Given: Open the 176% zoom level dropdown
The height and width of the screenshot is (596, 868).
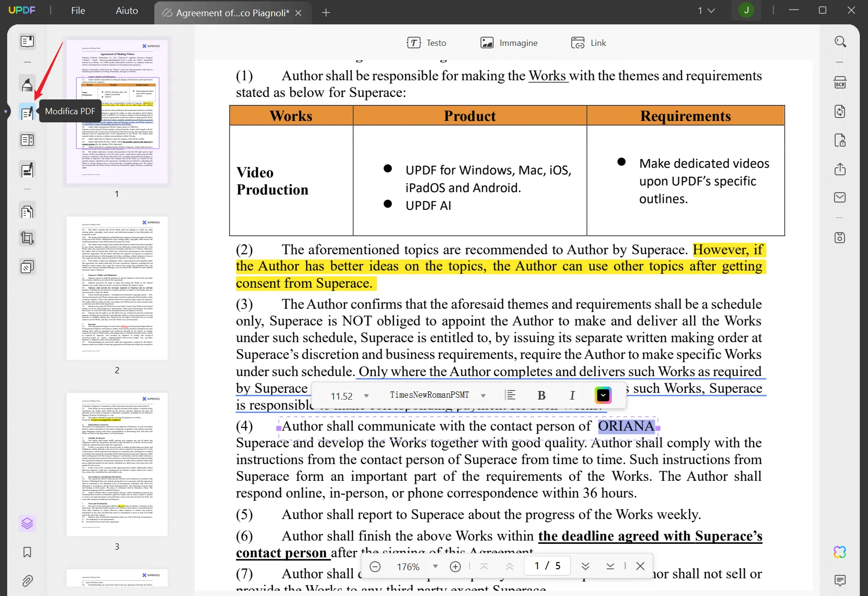Looking at the screenshot, I should click(435, 566).
